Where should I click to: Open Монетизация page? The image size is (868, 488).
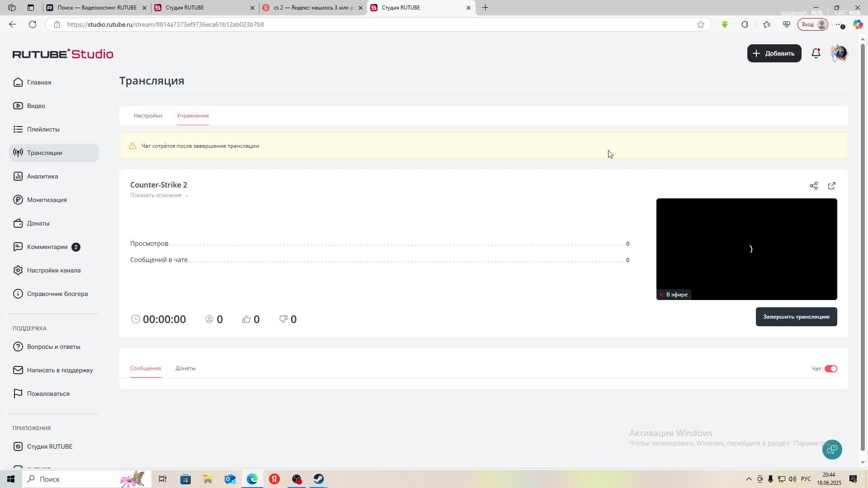tap(53, 200)
